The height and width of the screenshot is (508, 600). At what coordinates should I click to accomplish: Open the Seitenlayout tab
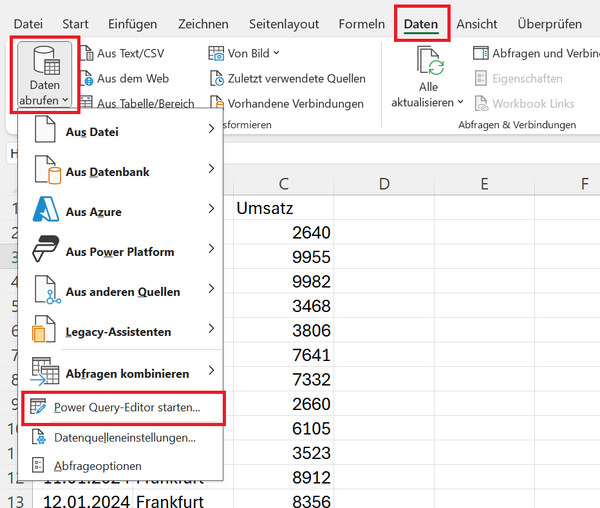click(284, 24)
